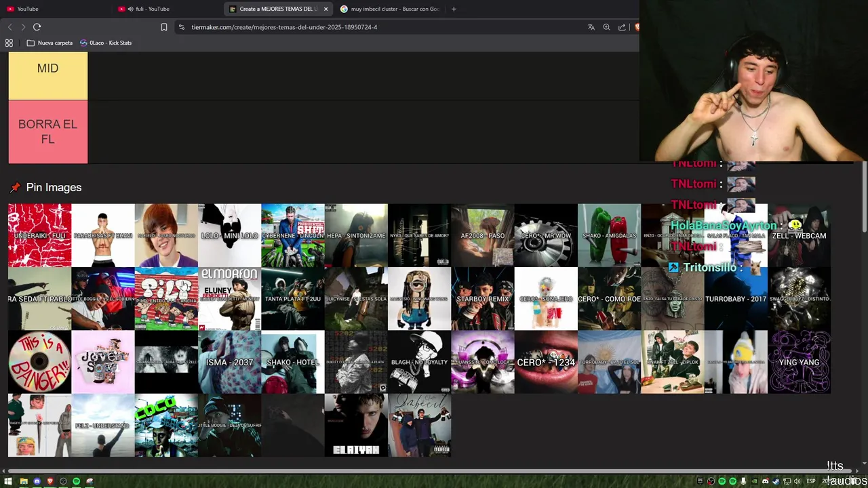The width and height of the screenshot is (868, 488).
Task: Select the PARABRISAS FT BHAVI thumbnail
Action: click(103, 235)
